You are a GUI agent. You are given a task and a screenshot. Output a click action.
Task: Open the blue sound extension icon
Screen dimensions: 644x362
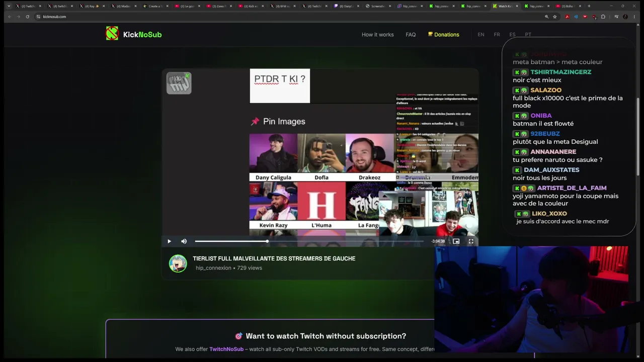(576, 17)
